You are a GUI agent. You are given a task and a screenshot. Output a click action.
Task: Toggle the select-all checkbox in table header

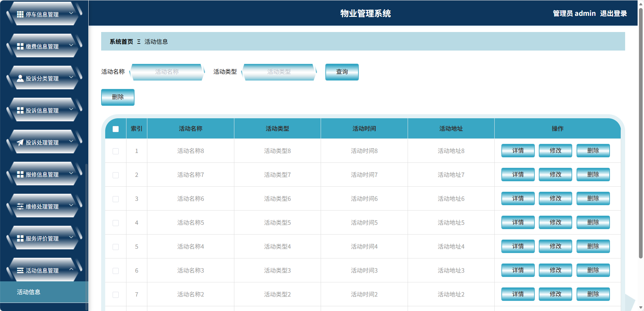click(x=116, y=129)
